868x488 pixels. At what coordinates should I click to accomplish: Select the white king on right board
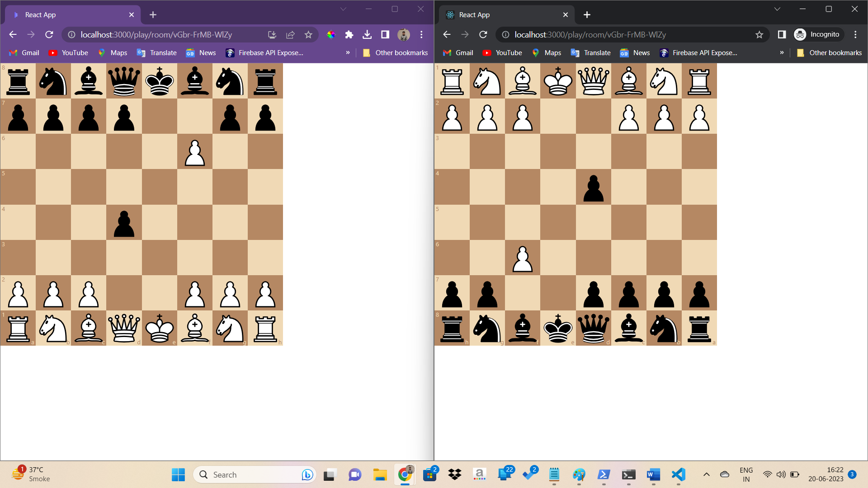click(x=558, y=81)
